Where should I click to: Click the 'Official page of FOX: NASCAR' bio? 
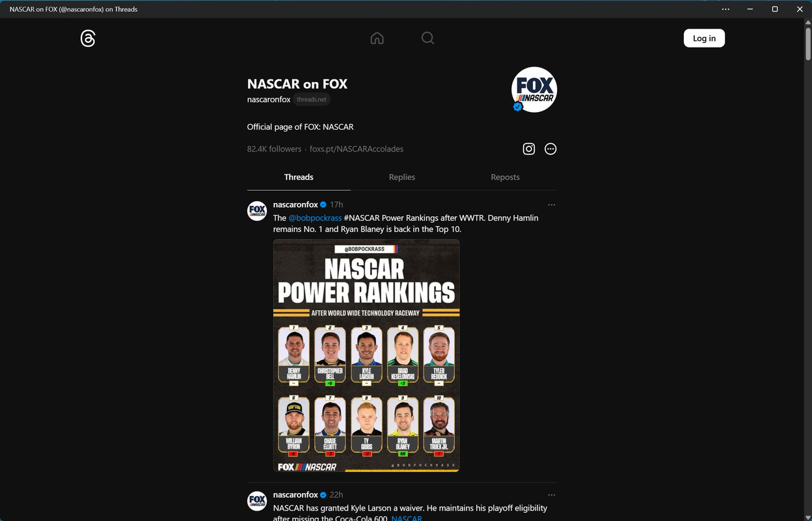pyautogui.click(x=301, y=127)
